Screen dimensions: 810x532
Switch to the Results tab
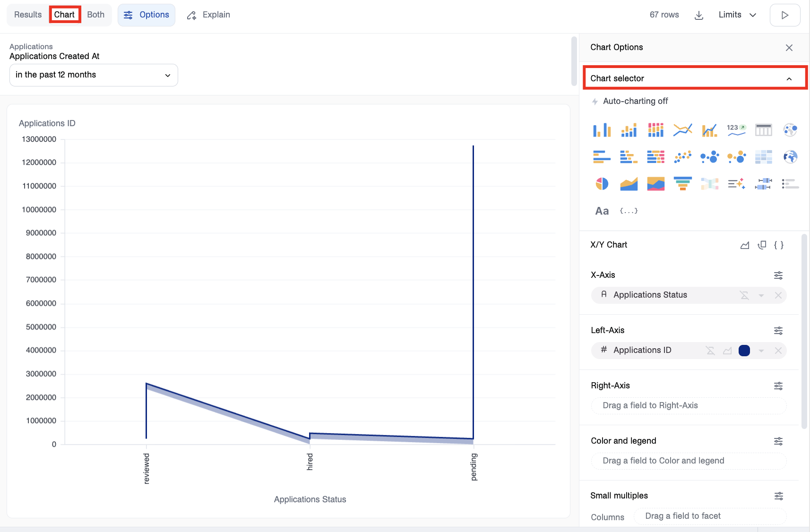tap(28, 15)
